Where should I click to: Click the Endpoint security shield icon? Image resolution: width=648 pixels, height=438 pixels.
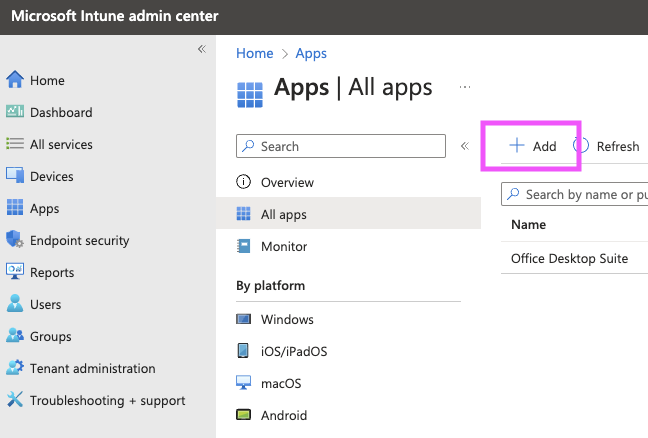14,240
